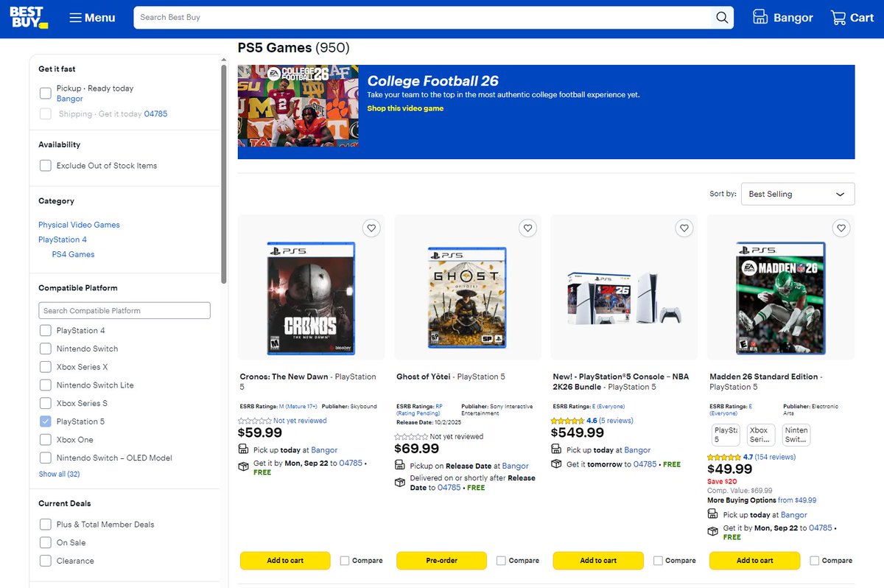Add Cronos: The New Dawn to cart
Screen dimensions: 884x588
[x=285, y=561]
